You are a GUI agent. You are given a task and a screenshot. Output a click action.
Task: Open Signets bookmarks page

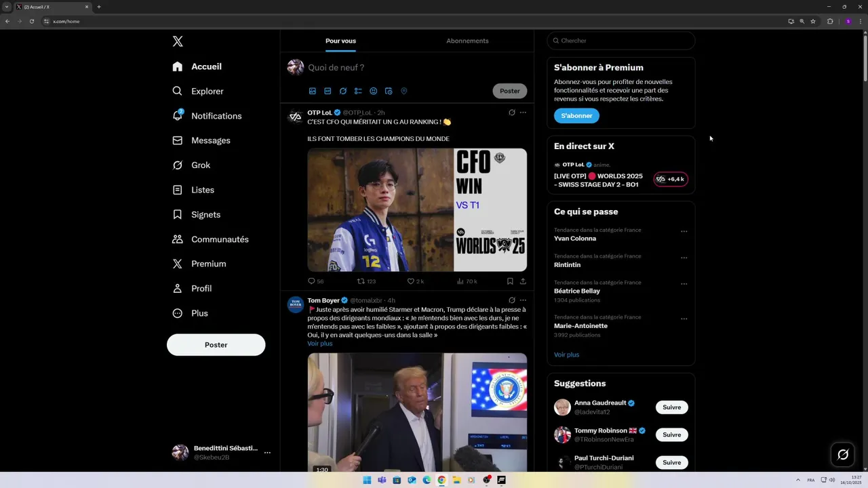click(197, 214)
